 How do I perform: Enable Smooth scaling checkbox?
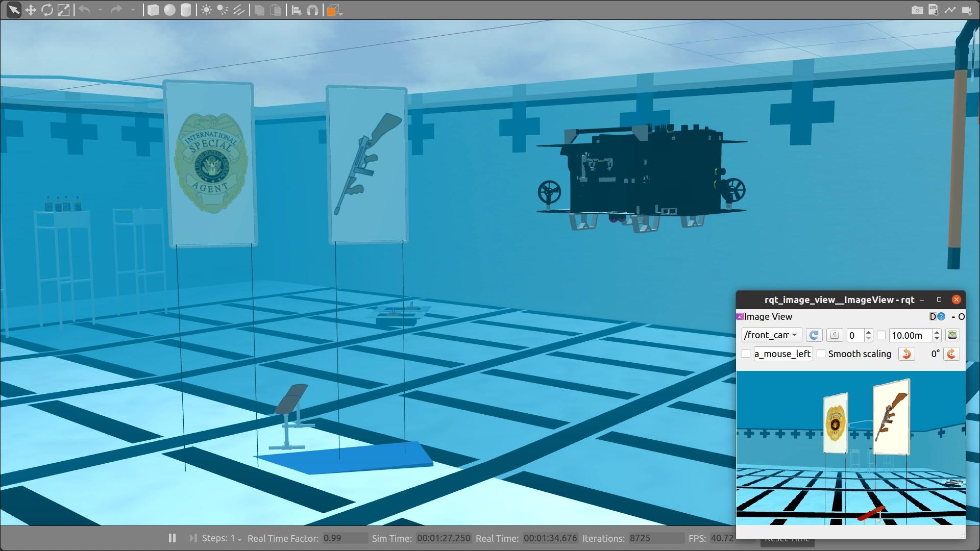821,354
